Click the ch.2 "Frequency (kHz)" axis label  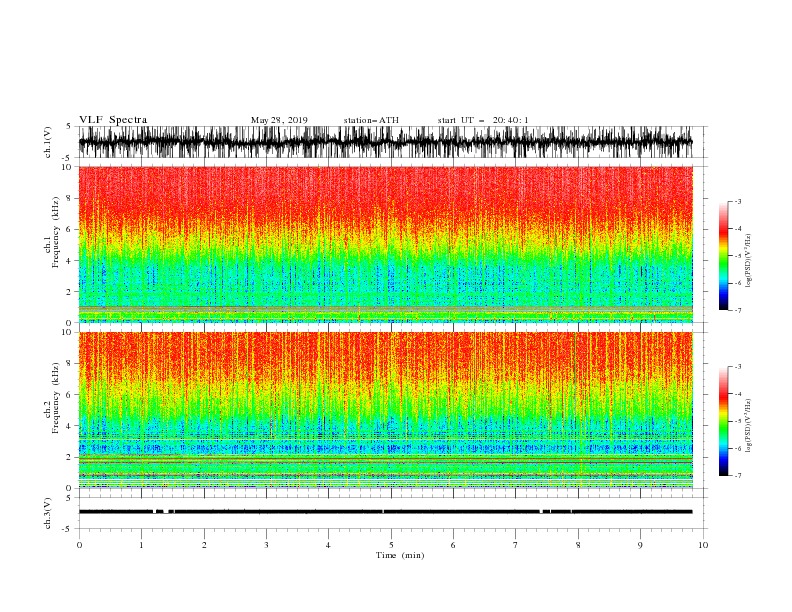[55, 398]
